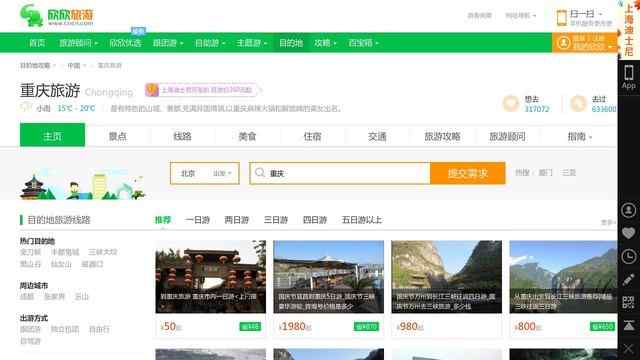This screenshot has height=360, width=640.
Task: Click 张家界 under 周边城市
Action: click(54, 296)
